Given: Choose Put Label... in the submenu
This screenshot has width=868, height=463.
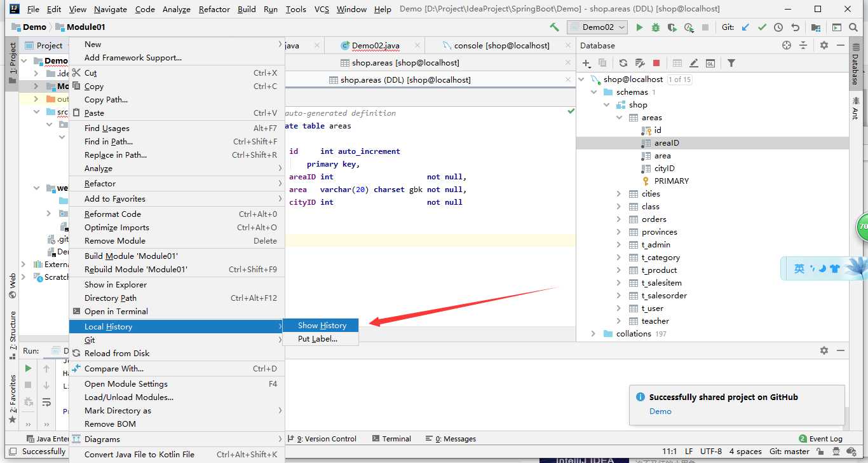Looking at the screenshot, I should pos(321,339).
